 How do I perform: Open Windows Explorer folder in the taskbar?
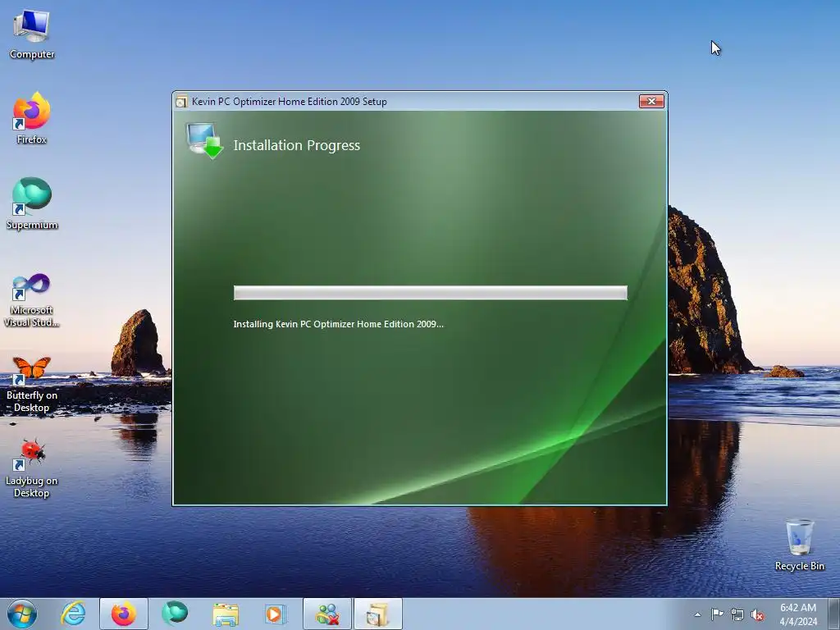(x=226, y=614)
